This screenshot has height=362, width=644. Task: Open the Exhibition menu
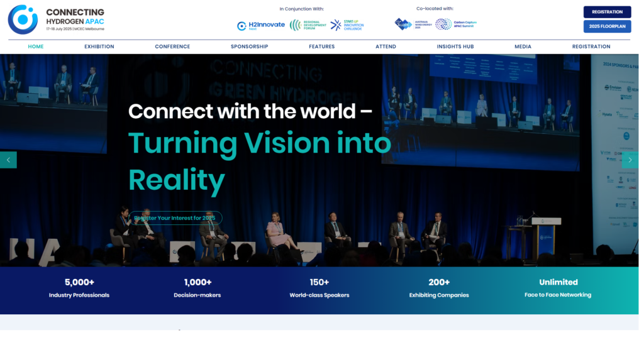click(x=99, y=47)
